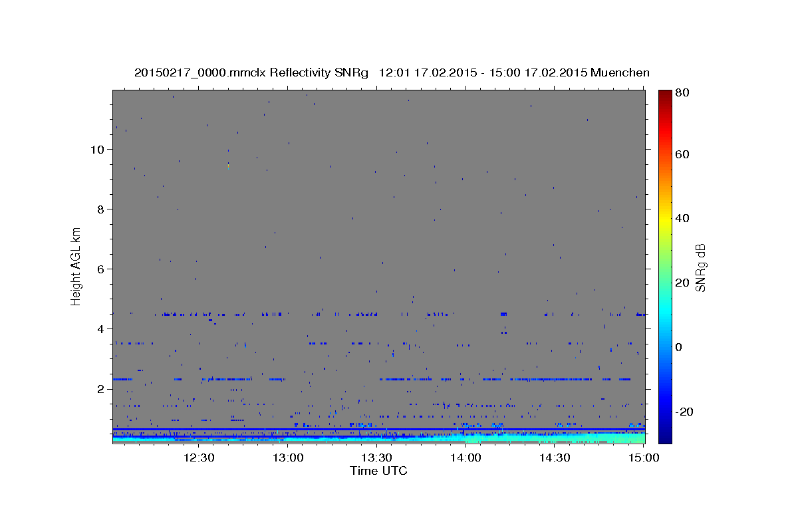Screen dimensions: 798x532
Task: Click the cyan-green signal band at plot bottom
Action: pyautogui.click(x=379, y=438)
